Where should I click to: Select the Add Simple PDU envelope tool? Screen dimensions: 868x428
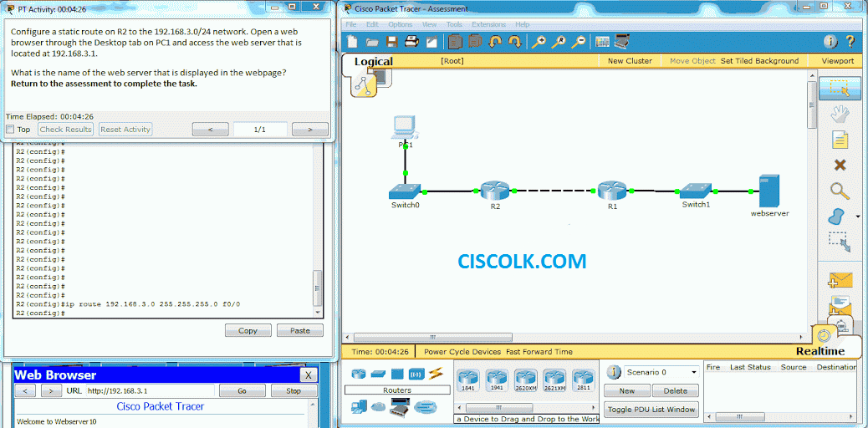pyautogui.click(x=840, y=279)
